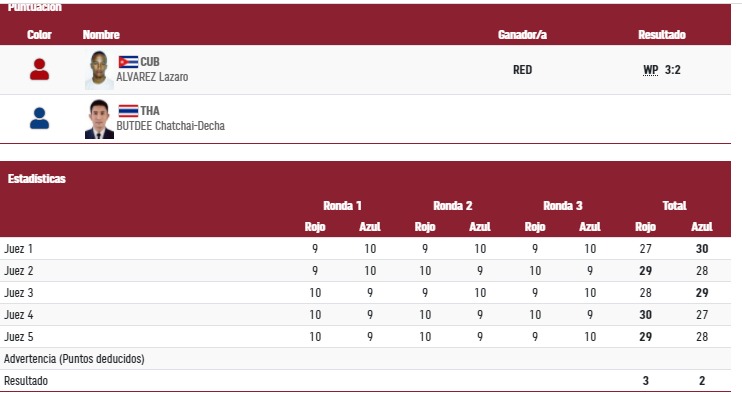742x393 pixels.
Task: Click the Cuba flag icon
Action: pyautogui.click(x=128, y=62)
